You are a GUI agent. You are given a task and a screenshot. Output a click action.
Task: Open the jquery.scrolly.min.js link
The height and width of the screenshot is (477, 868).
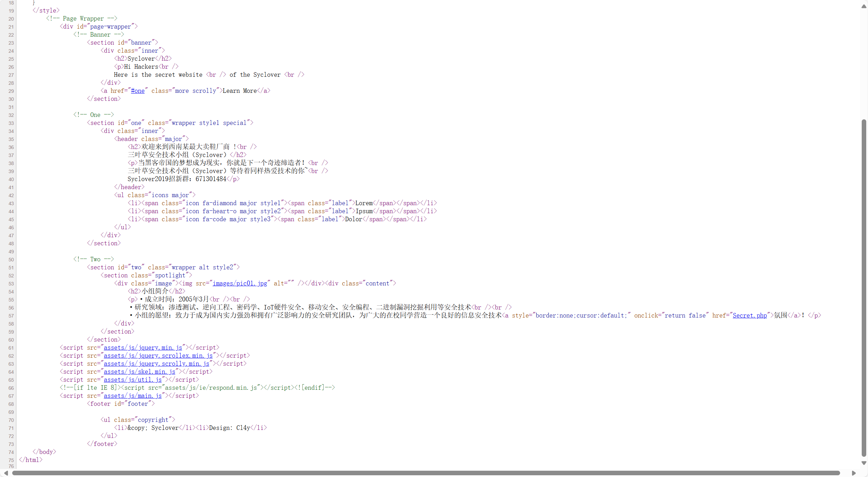[156, 364]
